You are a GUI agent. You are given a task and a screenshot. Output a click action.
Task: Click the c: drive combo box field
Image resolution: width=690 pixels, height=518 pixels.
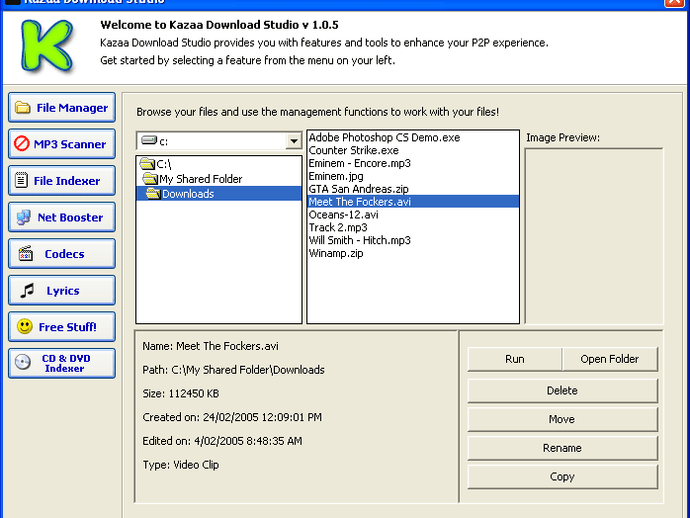click(219, 141)
